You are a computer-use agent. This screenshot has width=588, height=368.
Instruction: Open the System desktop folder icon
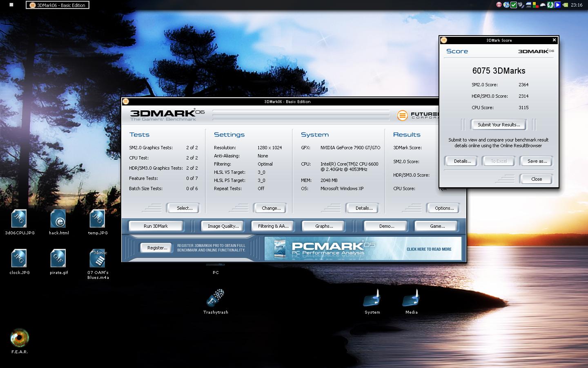(372, 301)
